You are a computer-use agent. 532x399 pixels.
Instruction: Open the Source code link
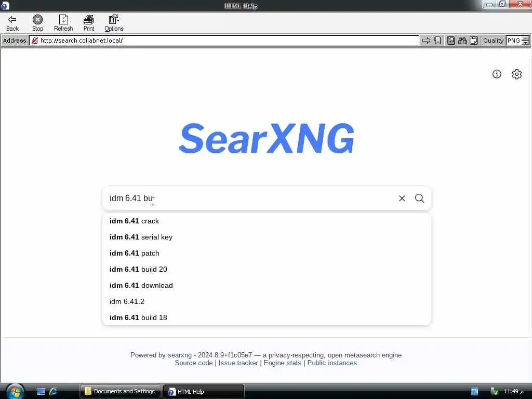click(194, 363)
